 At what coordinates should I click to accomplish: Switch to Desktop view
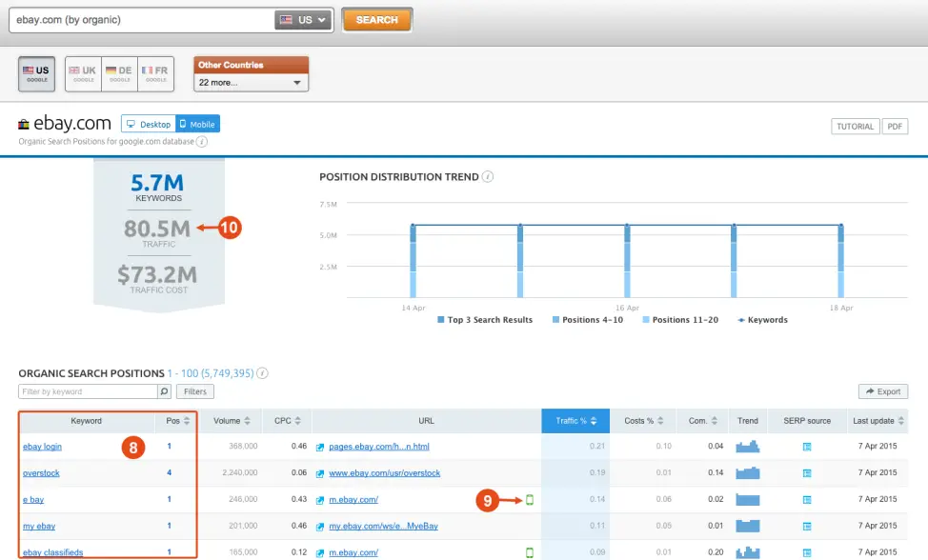(149, 124)
